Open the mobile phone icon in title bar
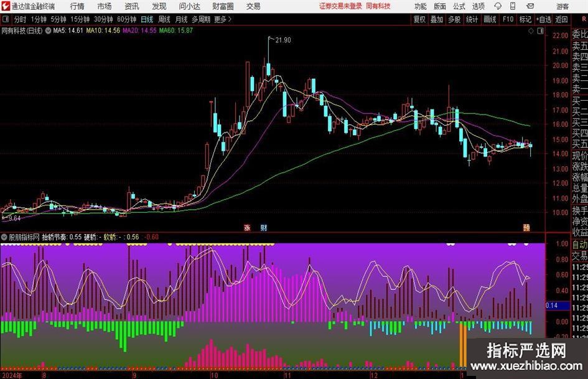 pos(513,6)
